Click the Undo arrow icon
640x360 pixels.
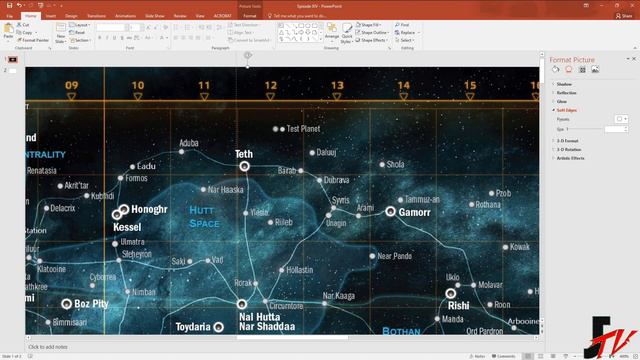click(19, 6)
